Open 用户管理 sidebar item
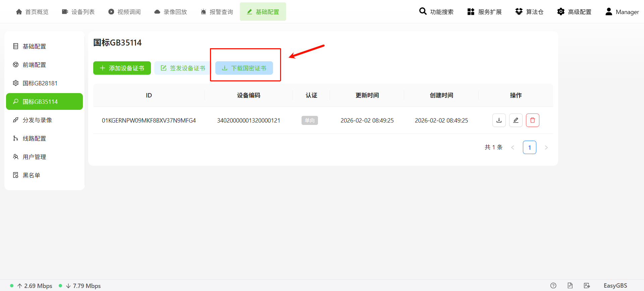This screenshot has height=291, width=644. (x=44, y=157)
